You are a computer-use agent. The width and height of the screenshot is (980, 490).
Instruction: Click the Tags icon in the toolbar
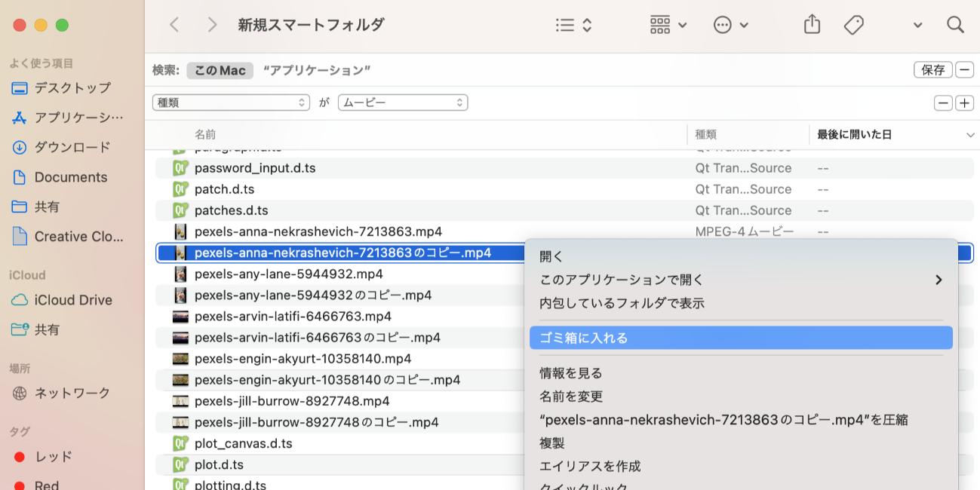pyautogui.click(x=854, y=25)
